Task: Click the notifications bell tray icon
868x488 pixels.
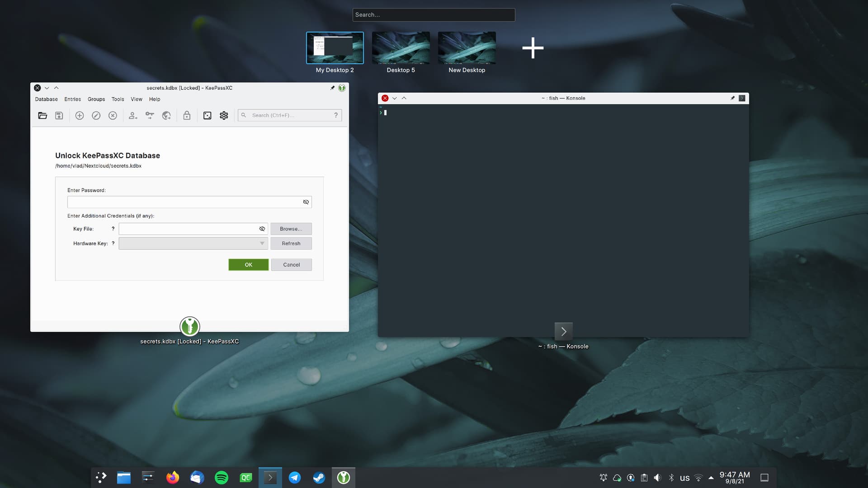Action: point(604,478)
